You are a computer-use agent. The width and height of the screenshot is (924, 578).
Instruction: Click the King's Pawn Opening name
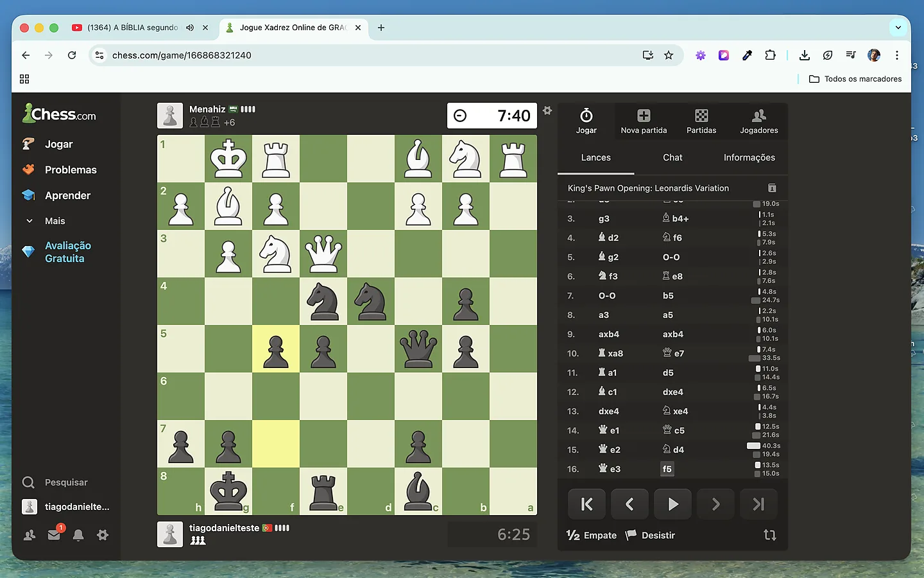(x=648, y=188)
